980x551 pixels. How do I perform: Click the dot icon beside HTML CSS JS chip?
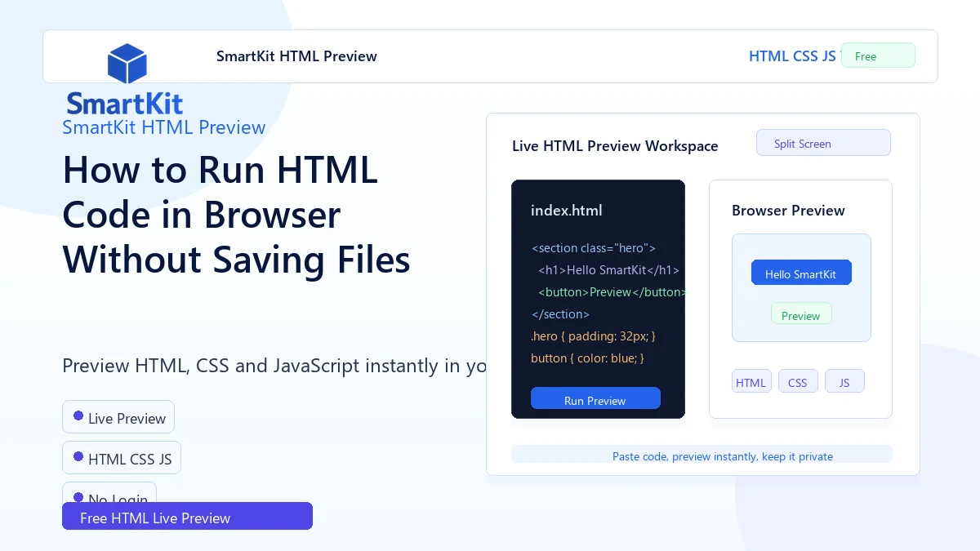point(78,457)
